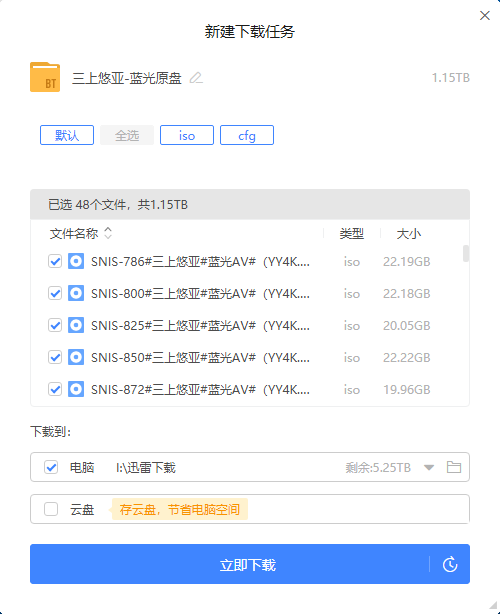Open the browse folder icon for the download path
This screenshot has width=500, height=614.
tap(454, 467)
